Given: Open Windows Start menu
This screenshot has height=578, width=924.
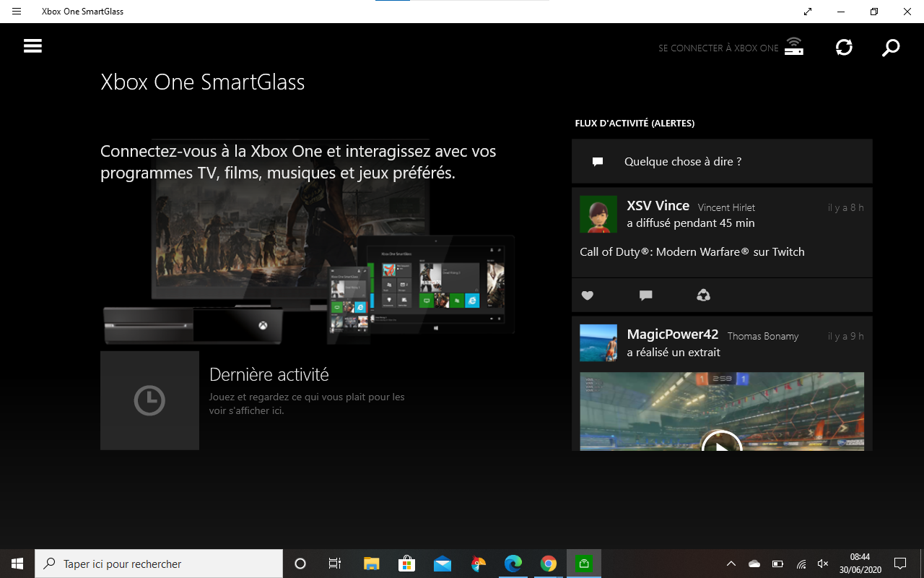Looking at the screenshot, I should point(17,564).
